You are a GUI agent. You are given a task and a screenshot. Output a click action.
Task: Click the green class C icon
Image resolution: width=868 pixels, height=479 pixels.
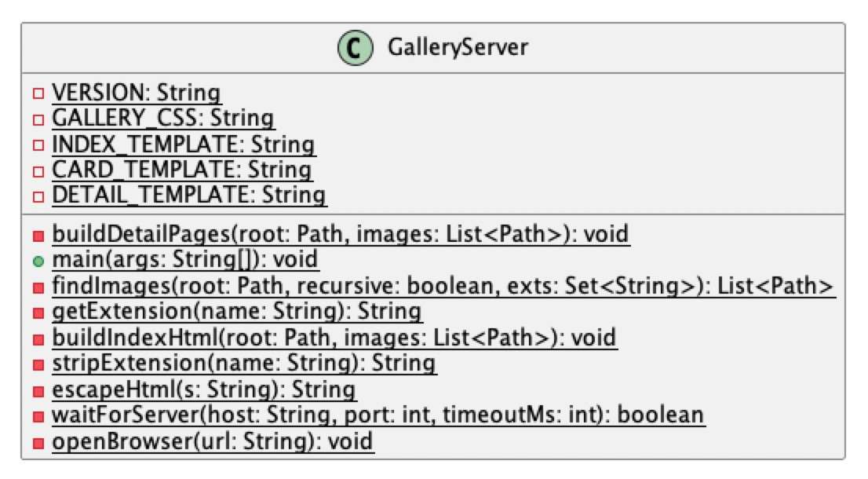point(355,48)
